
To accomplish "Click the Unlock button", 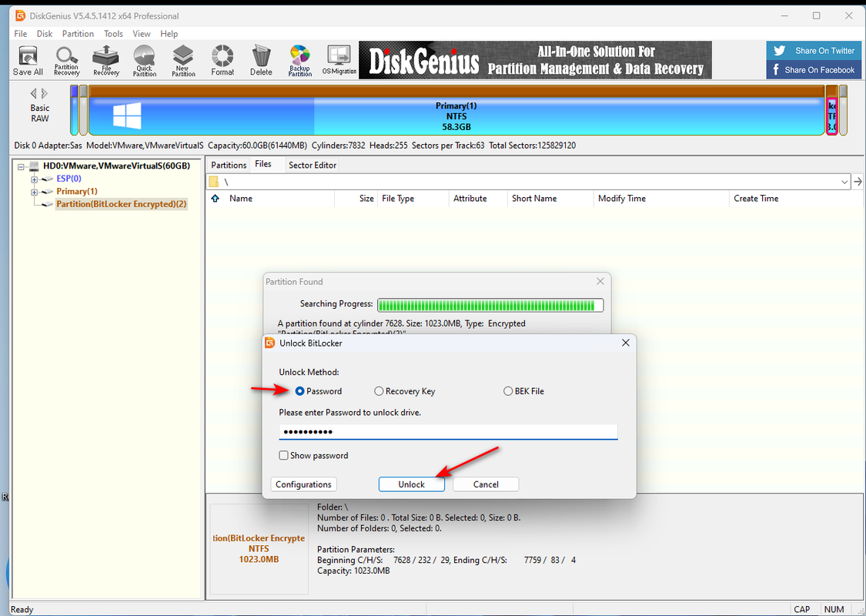I will click(412, 484).
